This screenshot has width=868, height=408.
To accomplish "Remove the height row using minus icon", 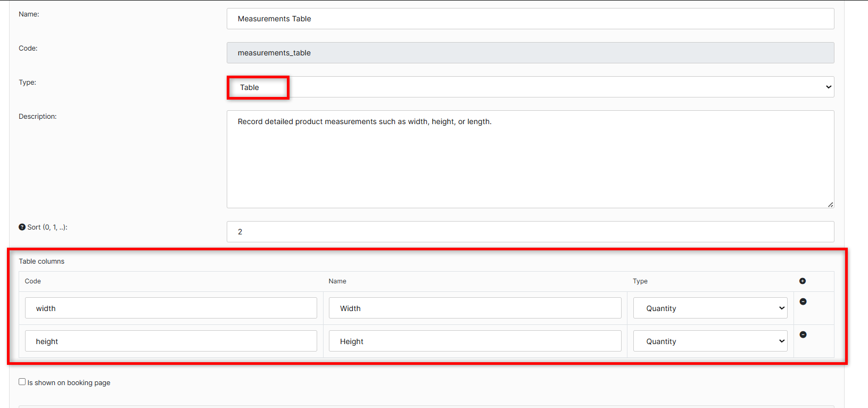I will [803, 334].
